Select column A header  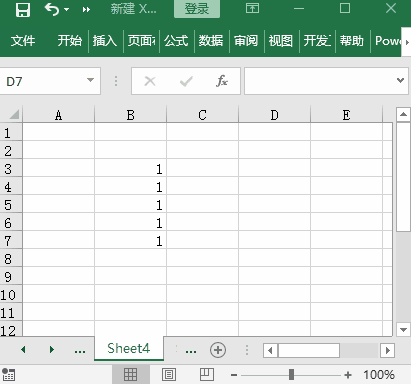[58, 115]
